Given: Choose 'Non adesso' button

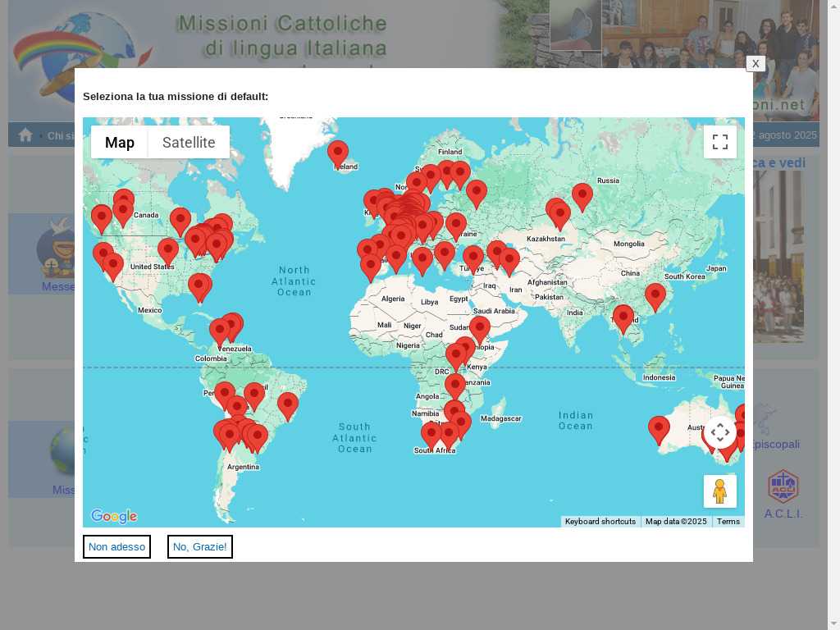Looking at the screenshot, I should [116, 546].
